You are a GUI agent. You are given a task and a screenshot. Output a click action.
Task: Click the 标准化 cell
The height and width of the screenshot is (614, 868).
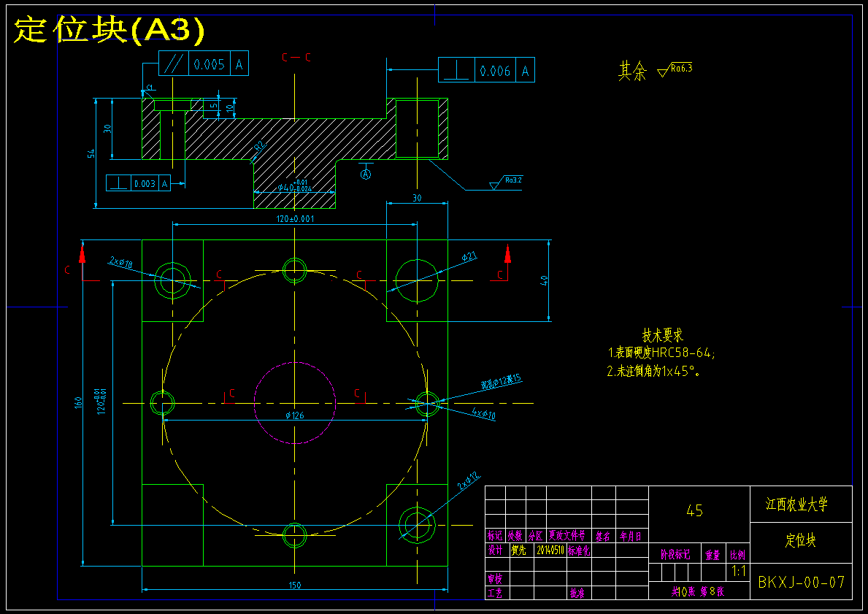coord(579,550)
